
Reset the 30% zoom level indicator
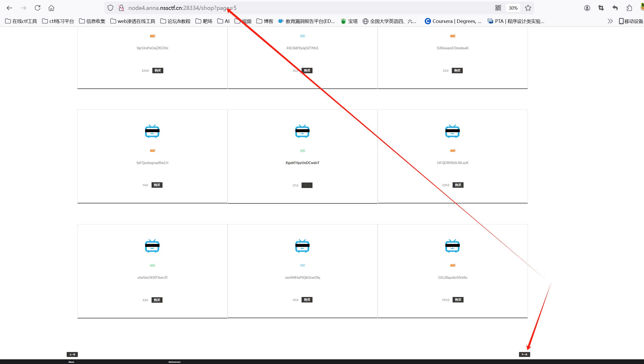(513, 8)
